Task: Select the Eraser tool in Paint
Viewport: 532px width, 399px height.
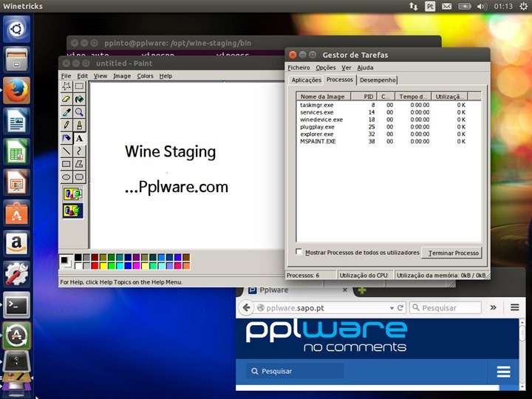Action: click(66, 99)
